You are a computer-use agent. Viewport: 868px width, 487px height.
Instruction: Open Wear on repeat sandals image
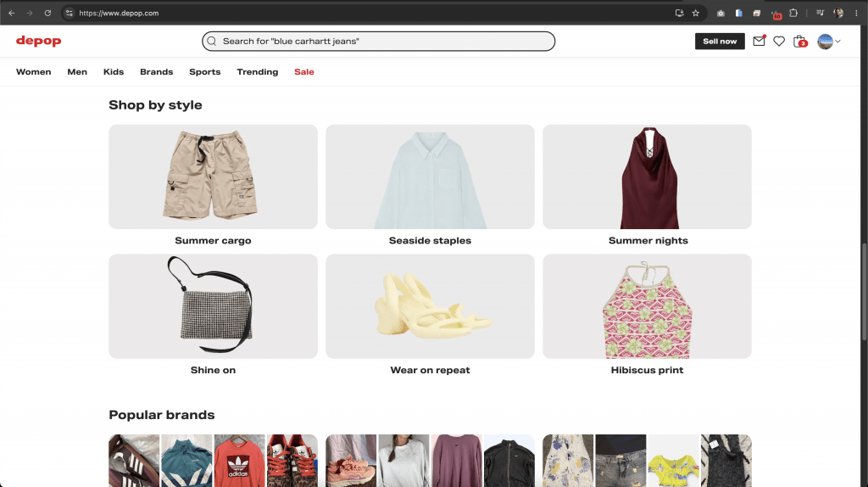click(x=430, y=306)
